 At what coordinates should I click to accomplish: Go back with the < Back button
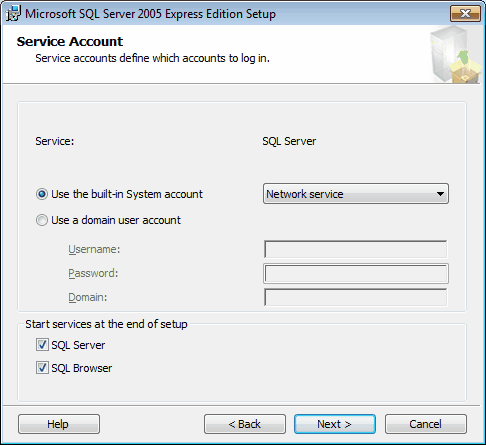pyautogui.click(x=245, y=424)
